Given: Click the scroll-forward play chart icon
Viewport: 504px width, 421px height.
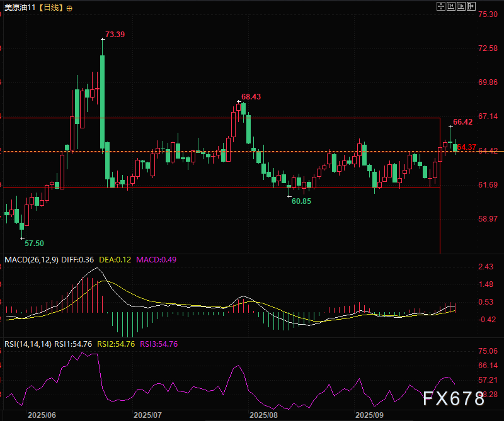Looking at the screenshot, I should (461, 6).
